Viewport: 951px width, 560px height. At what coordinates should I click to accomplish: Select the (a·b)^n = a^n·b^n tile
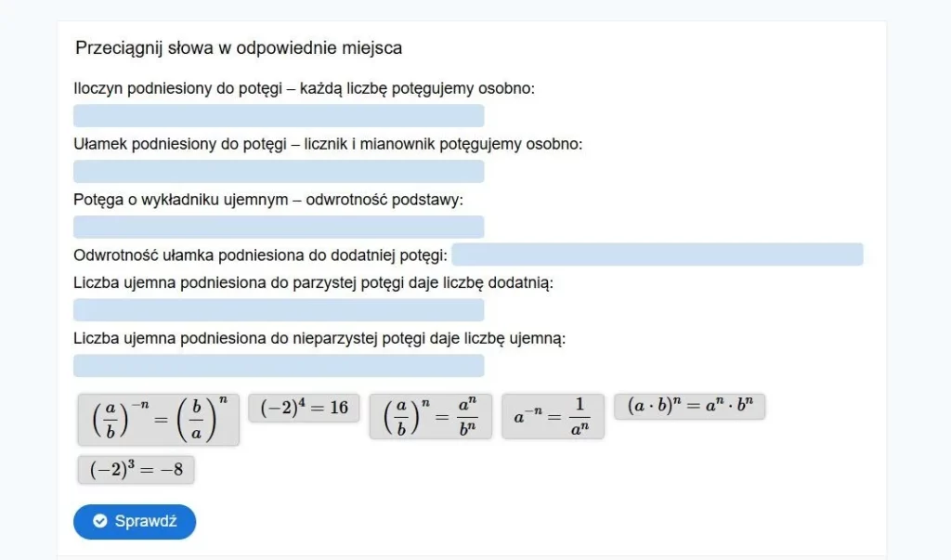pyautogui.click(x=689, y=407)
